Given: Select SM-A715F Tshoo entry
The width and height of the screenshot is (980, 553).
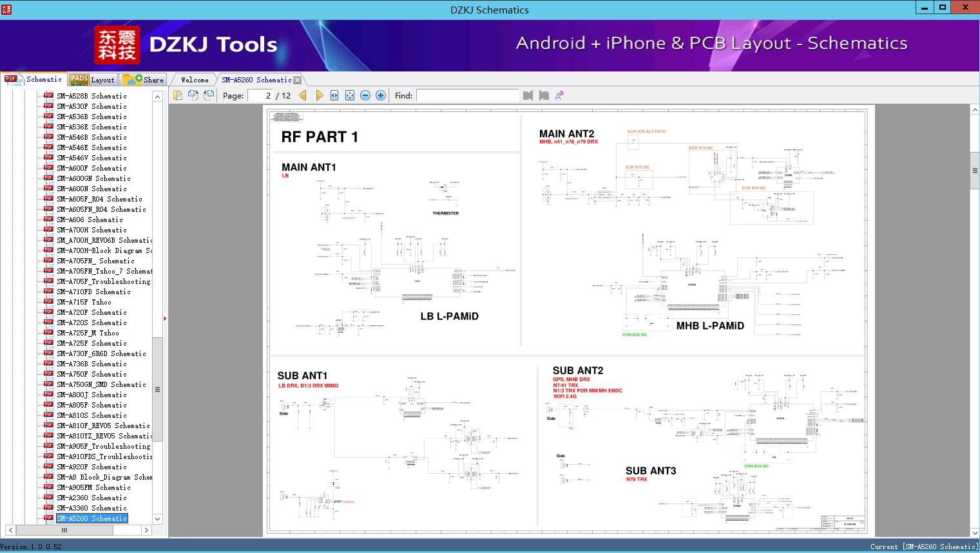Looking at the screenshot, I should click(x=84, y=302).
